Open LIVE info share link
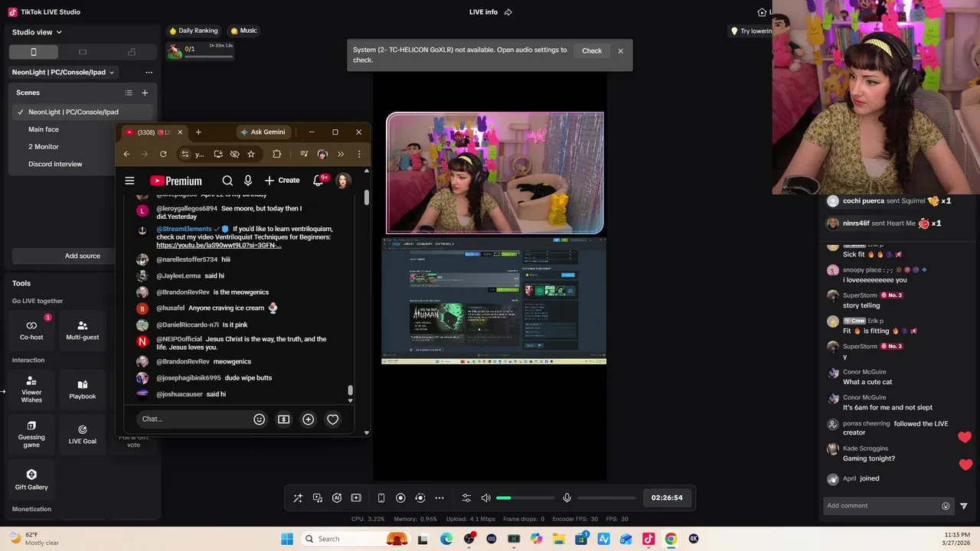Viewport: 980px width, 551px height. pyautogui.click(x=508, y=12)
